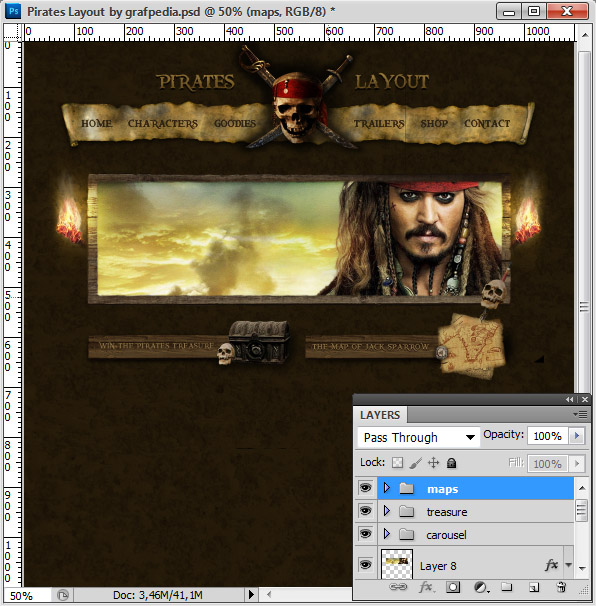Click the Opacity 100% input field
Viewport: 596px width, 606px height.
click(x=547, y=436)
